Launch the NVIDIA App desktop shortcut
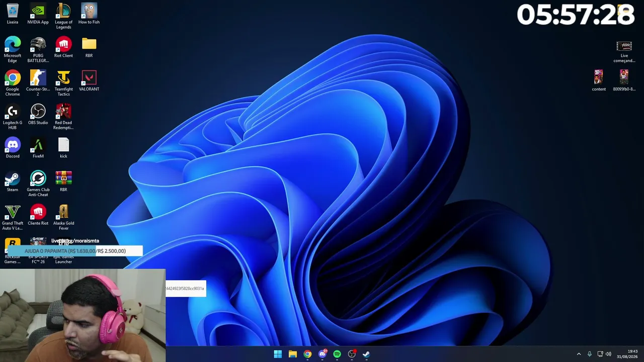This screenshot has height=362, width=644. coord(38,14)
